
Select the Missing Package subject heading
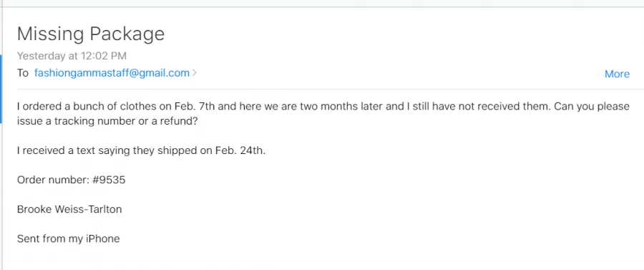(91, 34)
